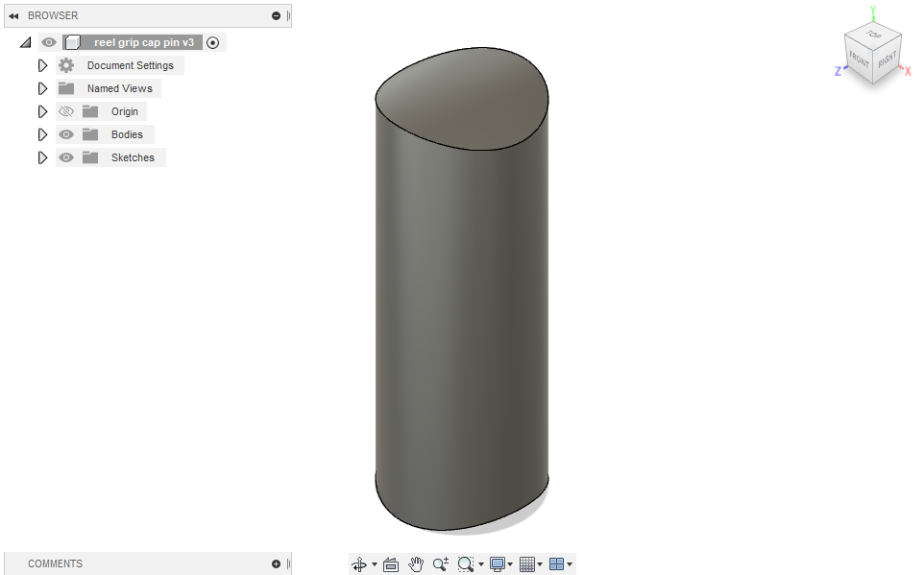Image resolution: width=924 pixels, height=575 pixels.
Task: Click the Grid and Snaps icon
Action: 527,564
